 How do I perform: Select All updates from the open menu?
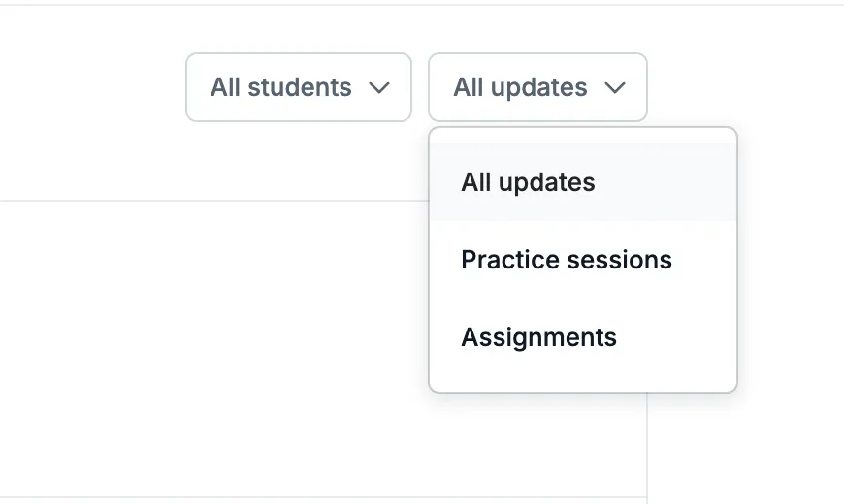coord(583,182)
